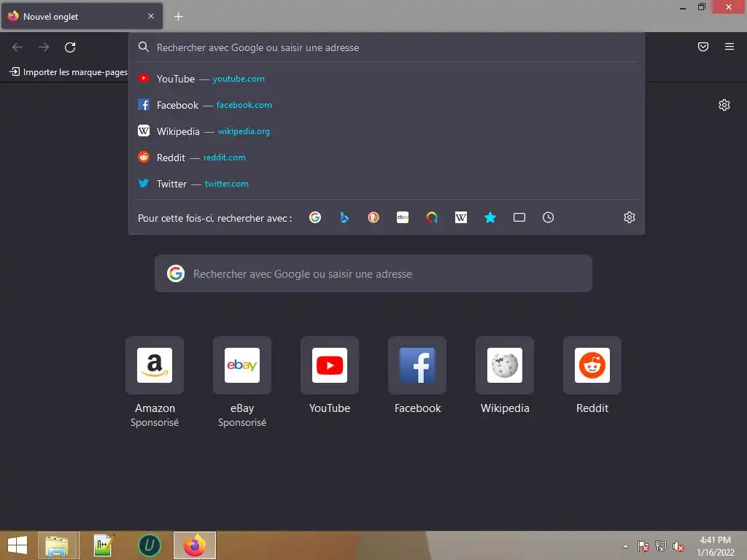The image size is (747, 560).
Task: Open the Notepad++ taskbar icon
Action: [103, 545]
